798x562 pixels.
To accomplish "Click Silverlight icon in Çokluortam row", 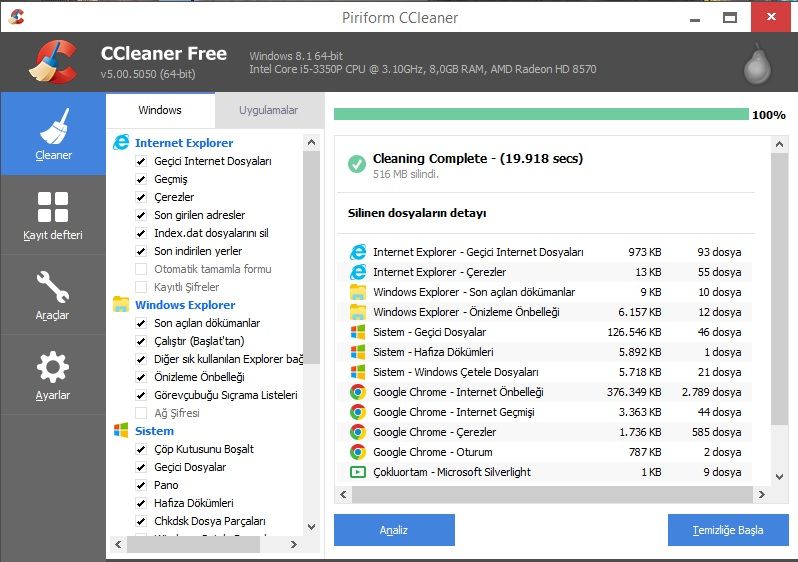I will [358, 472].
